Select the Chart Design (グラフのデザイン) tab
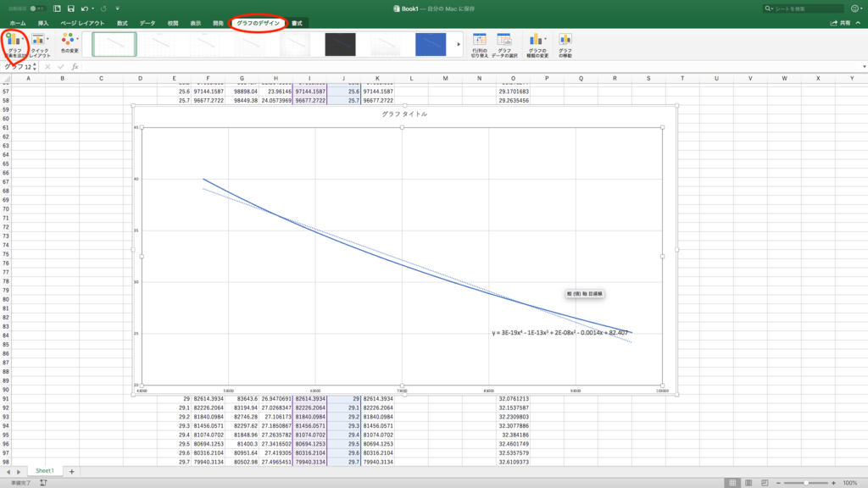The height and width of the screenshot is (488, 868). pyautogui.click(x=258, y=23)
